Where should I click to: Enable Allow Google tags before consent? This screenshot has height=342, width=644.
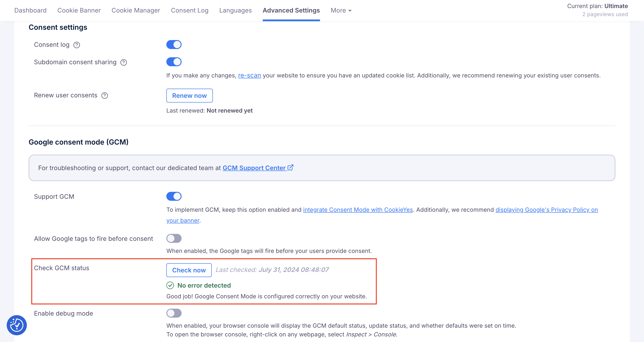pyautogui.click(x=174, y=238)
